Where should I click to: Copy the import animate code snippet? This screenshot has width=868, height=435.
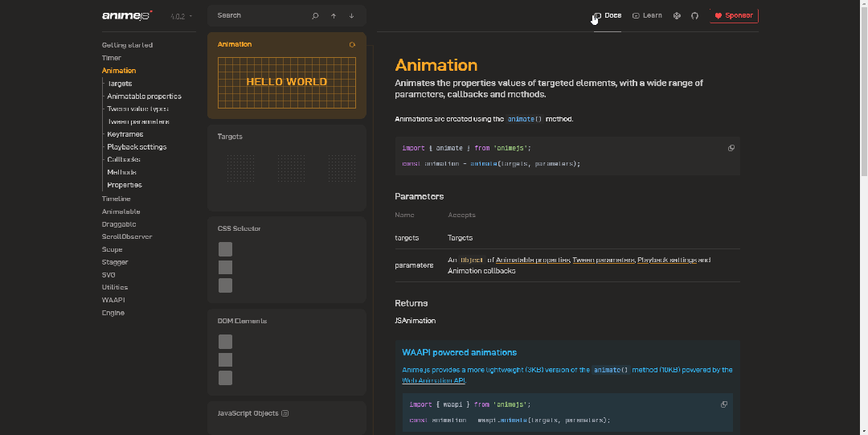(731, 148)
